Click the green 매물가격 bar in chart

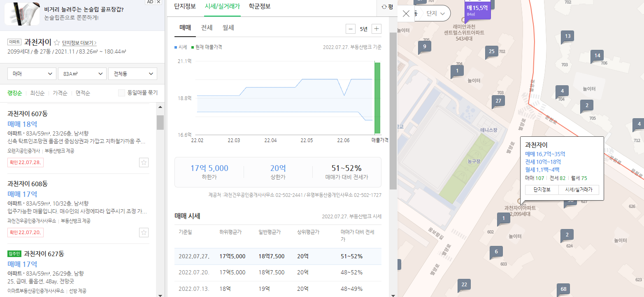tap(377, 98)
